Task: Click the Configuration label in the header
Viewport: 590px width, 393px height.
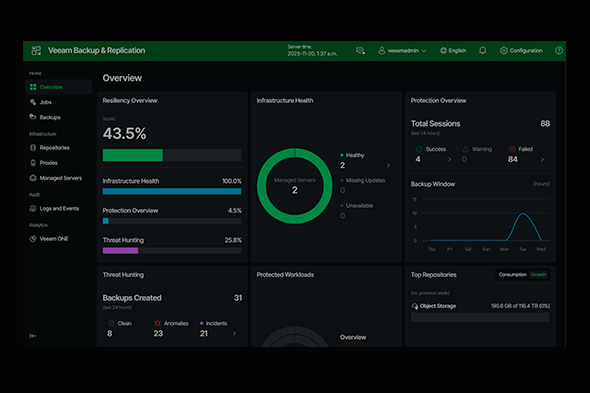Action: pyautogui.click(x=526, y=50)
